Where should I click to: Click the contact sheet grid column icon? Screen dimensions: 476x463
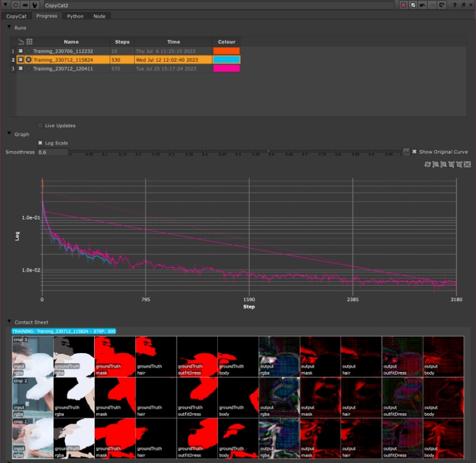click(29, 42)
